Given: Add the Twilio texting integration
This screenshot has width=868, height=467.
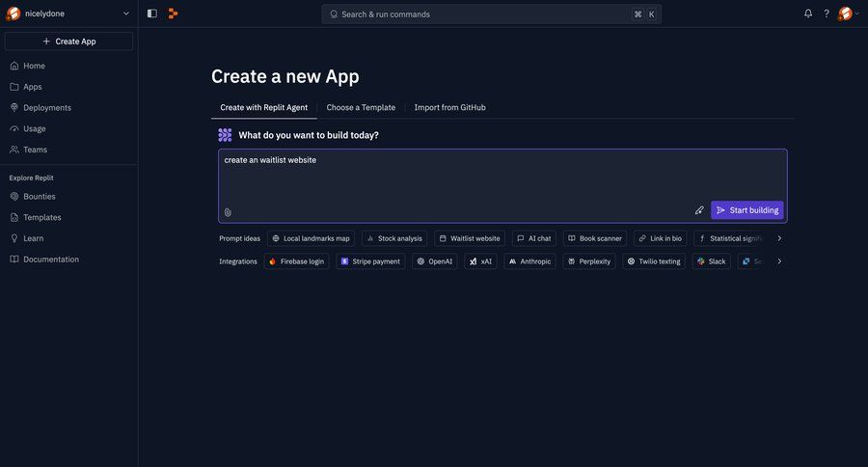Looking at the screenshot, I should point(654,261).
